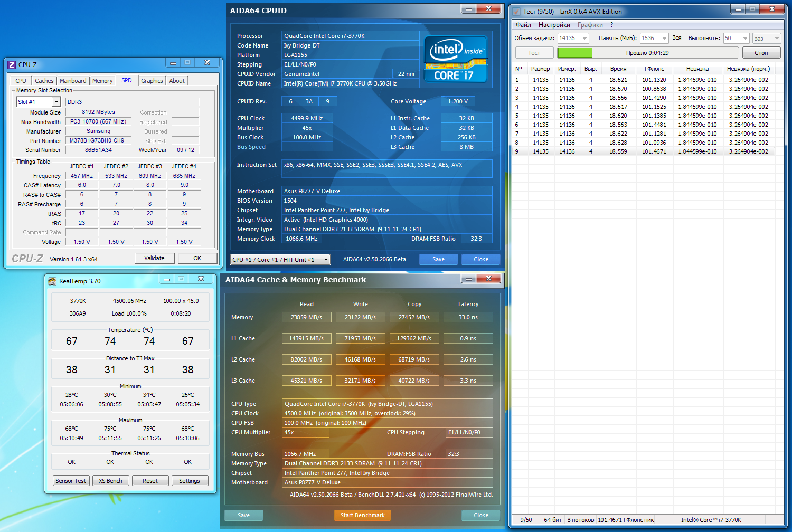
Task: Click the Intel Core i7 logo badge
Action: tap(456, 59)
